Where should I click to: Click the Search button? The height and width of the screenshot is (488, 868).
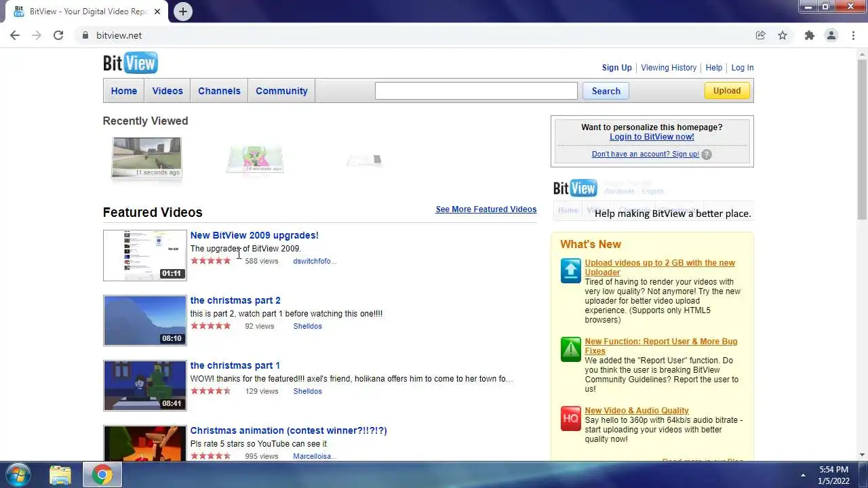tap(606, 91)
